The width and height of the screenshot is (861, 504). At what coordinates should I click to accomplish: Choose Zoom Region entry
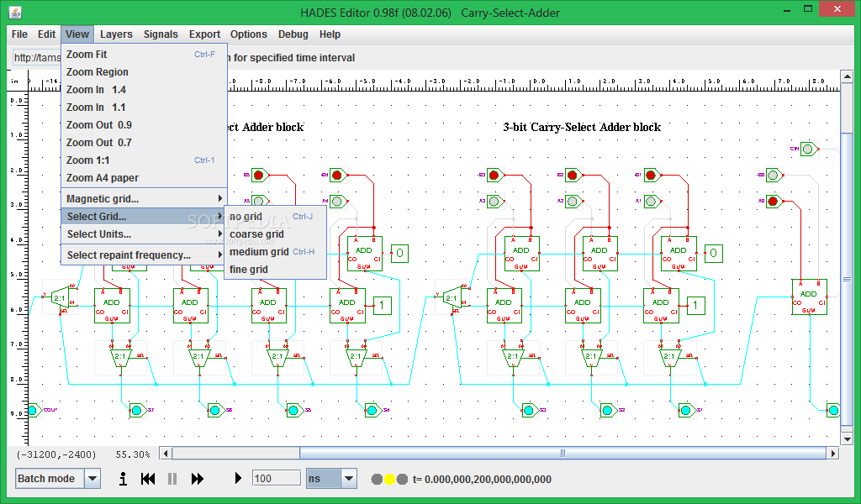(144, 72)
